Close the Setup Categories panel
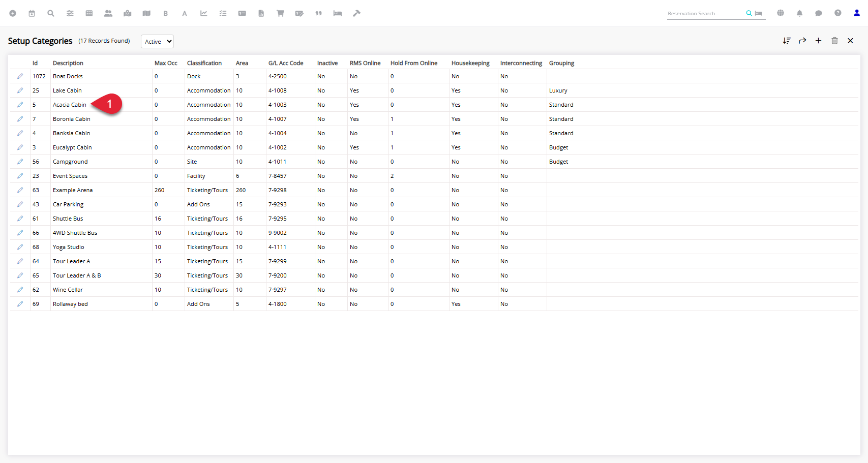Screen dimensions: 868x463 click(850, 41)
